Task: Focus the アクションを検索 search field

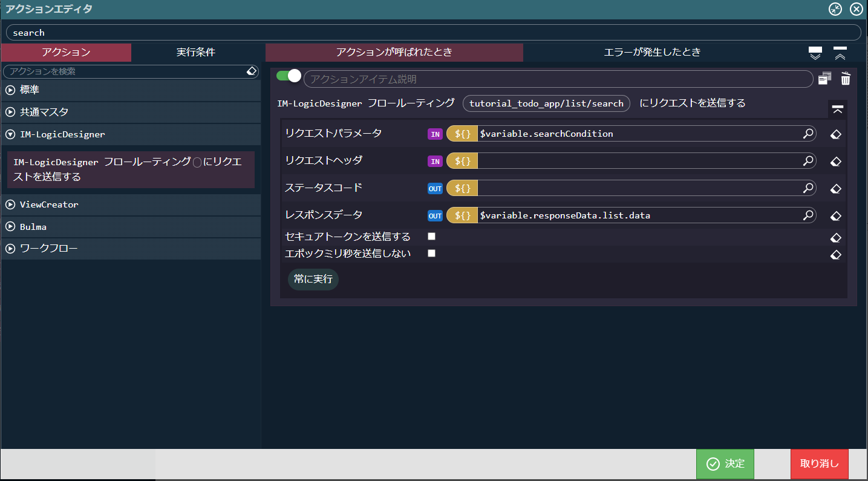Action: [x=131, y=71]
